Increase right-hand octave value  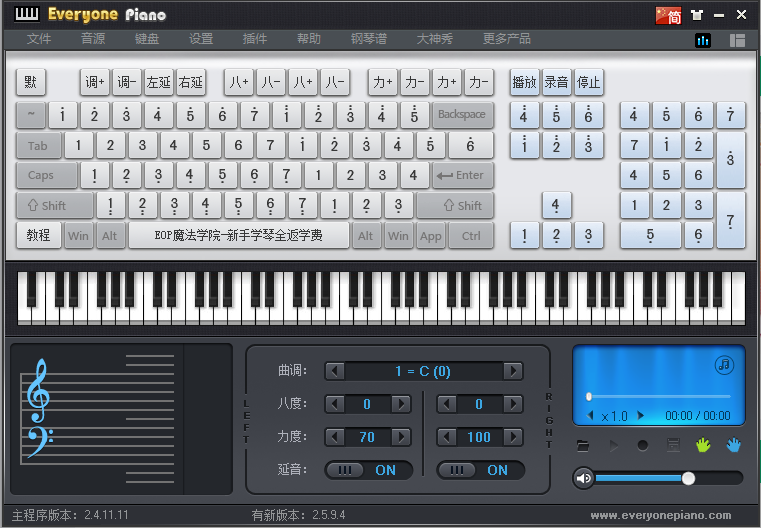(x=513, y=404)
